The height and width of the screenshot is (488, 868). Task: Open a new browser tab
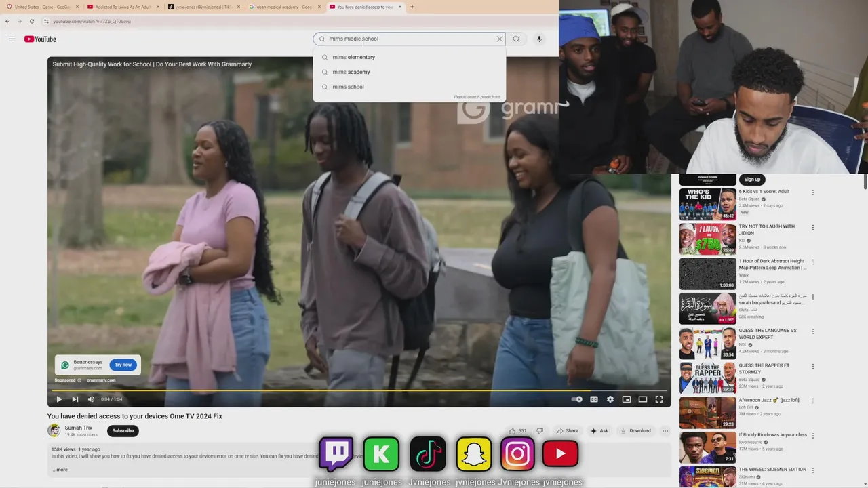(412, 7)
